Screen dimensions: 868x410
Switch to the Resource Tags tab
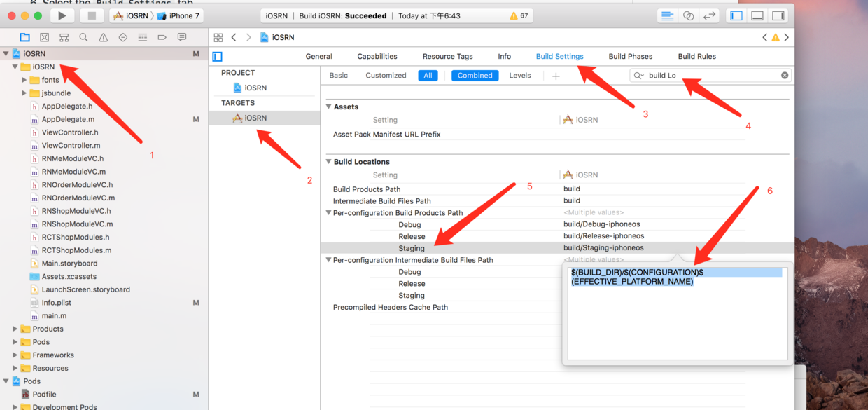pos(448,56)
